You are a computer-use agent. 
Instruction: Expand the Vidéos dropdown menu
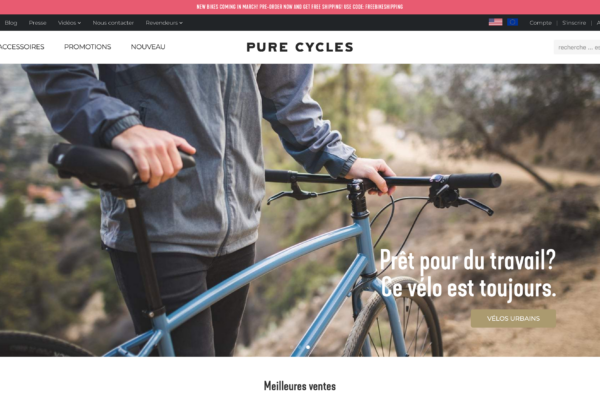tap(69, 23)
